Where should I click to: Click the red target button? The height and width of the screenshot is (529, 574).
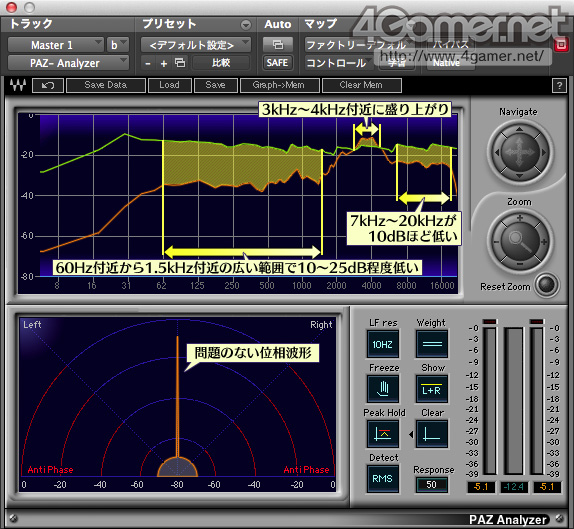tap(561, 45)
